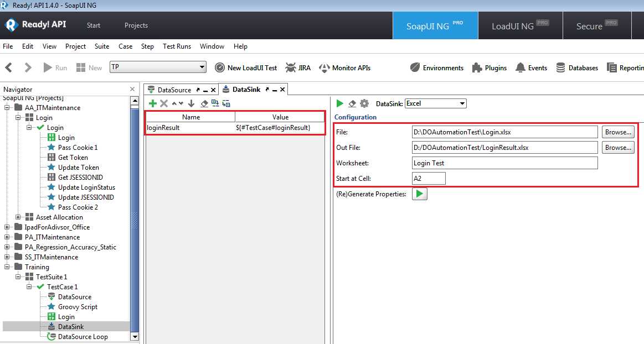
Task: Browse for the Out File
Action: pos(618,147)
